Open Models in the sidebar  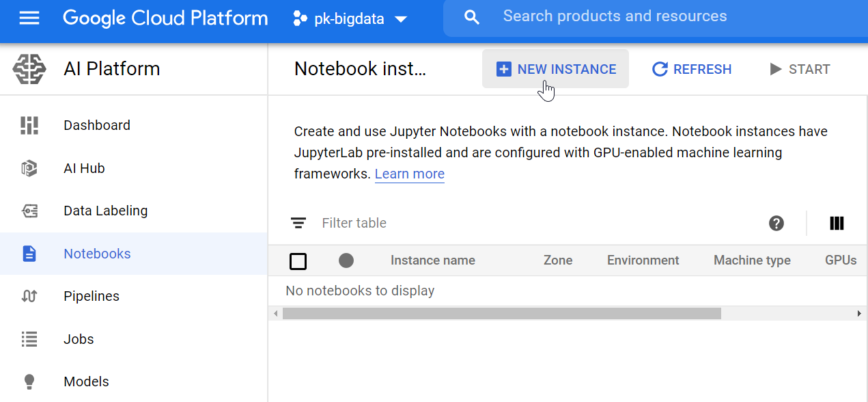(x=133, y=381)
